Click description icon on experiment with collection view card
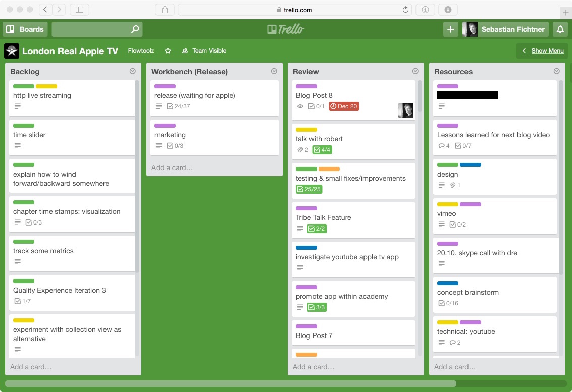 coord(18,350)
